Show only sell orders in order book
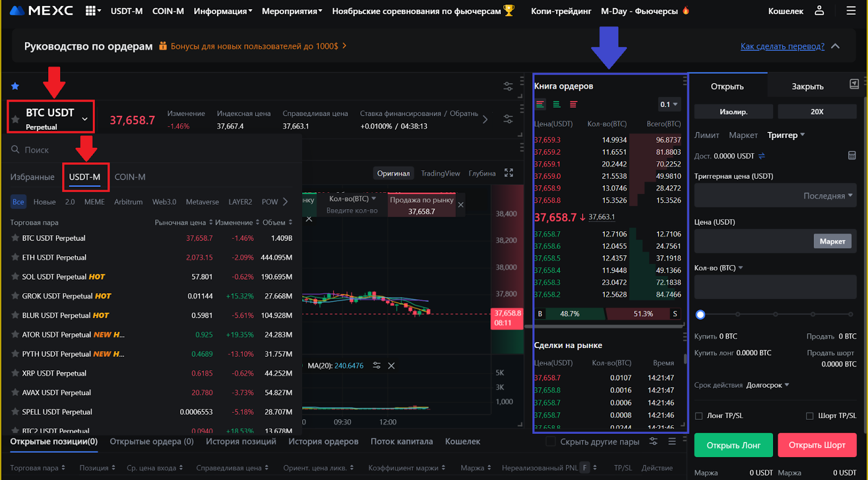The image size is (868, 480). [x=573, y=104]
